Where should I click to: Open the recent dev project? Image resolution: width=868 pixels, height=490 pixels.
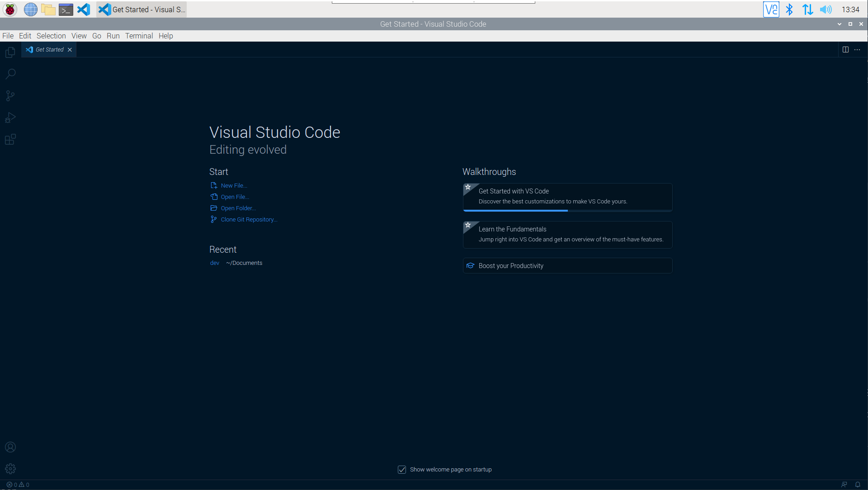214,263
